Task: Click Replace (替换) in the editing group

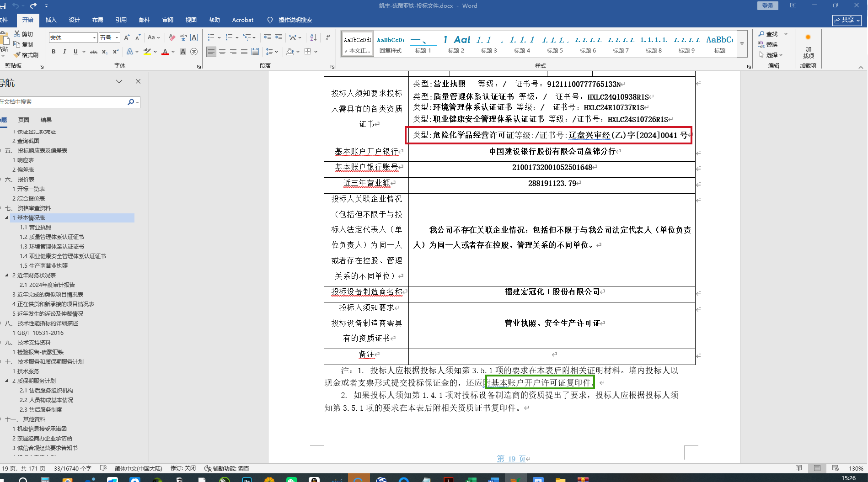Action: pos(768,44)
